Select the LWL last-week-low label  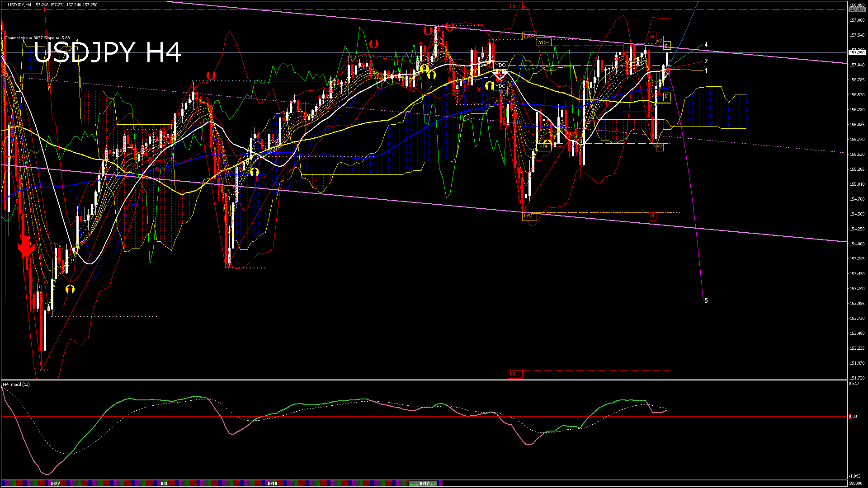[x=529, y=216]
